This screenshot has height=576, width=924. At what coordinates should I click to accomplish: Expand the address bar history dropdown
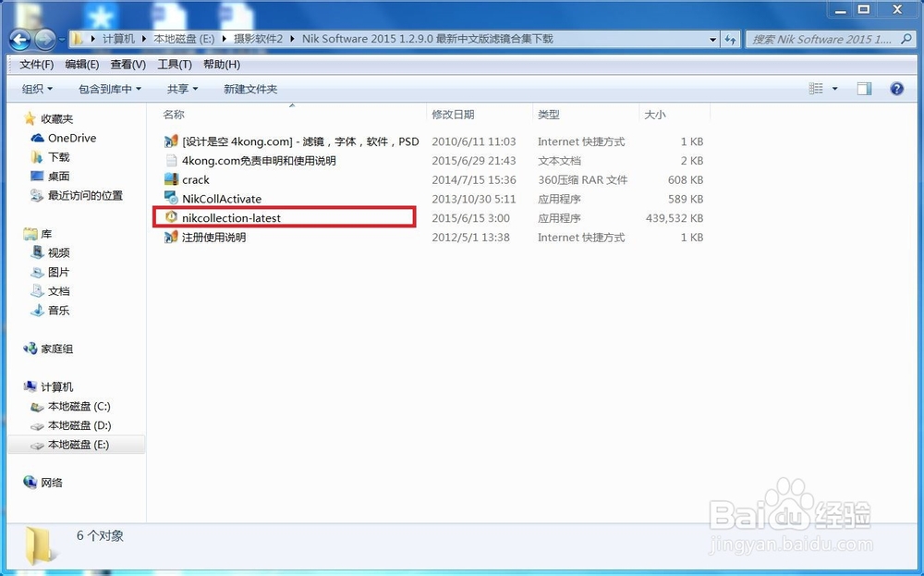click(712, 40)
